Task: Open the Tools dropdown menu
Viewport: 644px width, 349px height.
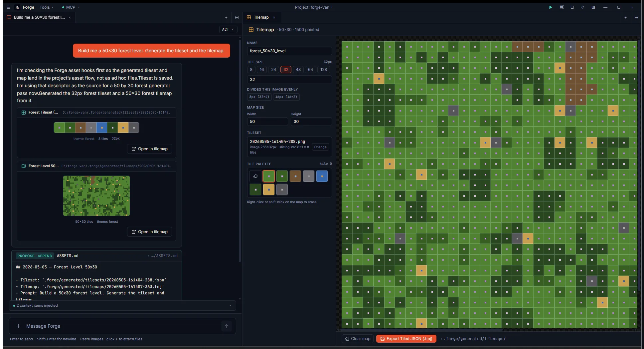Action: coord(47,7)
